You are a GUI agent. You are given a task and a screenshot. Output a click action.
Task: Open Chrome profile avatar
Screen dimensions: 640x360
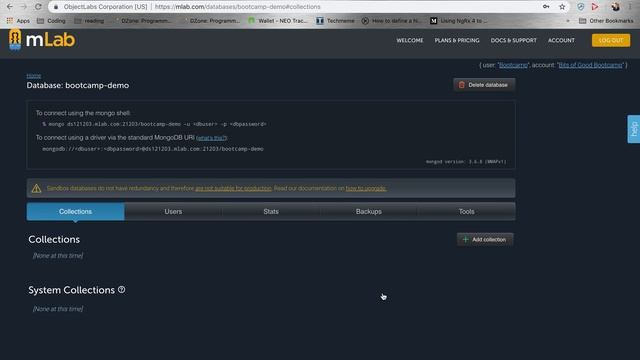(616, 7)
